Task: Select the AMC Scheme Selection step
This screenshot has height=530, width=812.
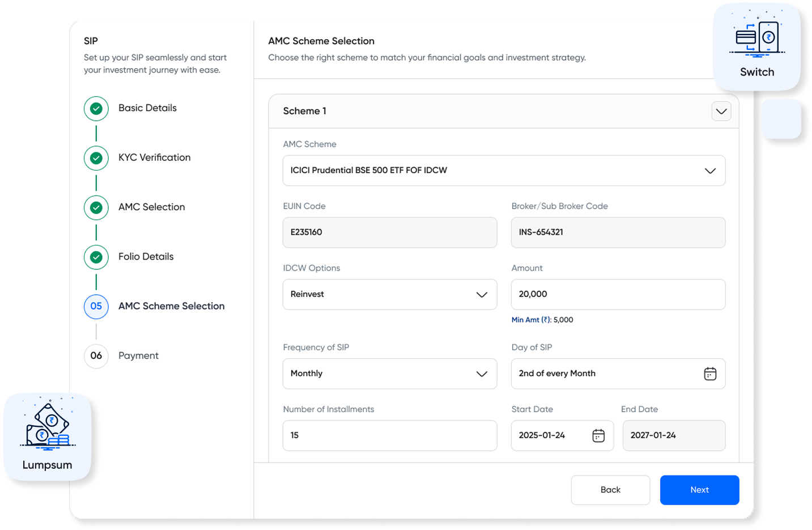Action: point(171,306)
